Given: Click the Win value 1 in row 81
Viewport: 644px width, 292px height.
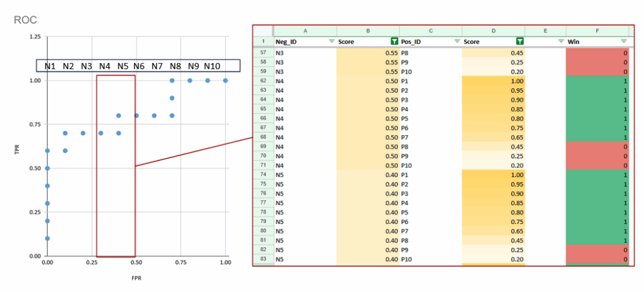Looking at the screenshot, I should pos(597,240).
